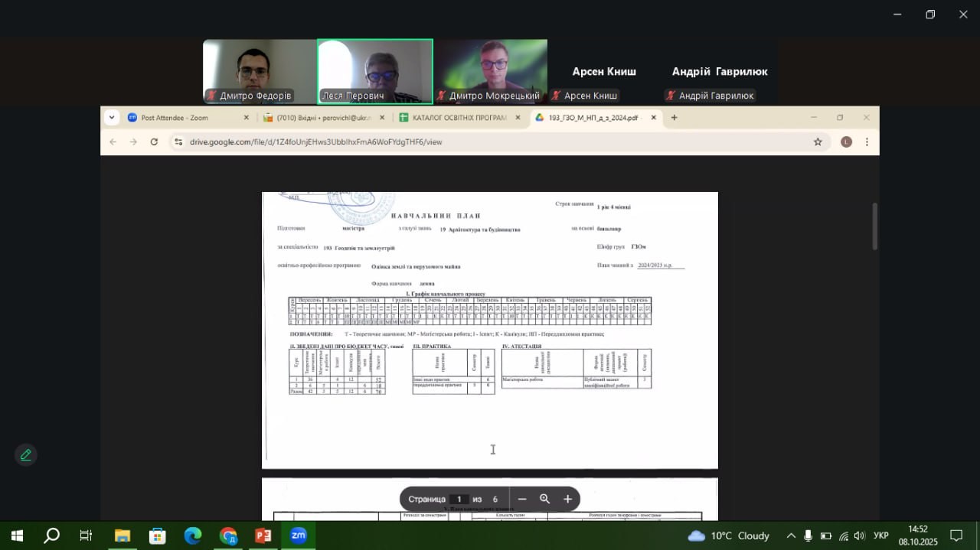Reload the shared browser page
The image size is (980, 550).
[x=154, y=142]
